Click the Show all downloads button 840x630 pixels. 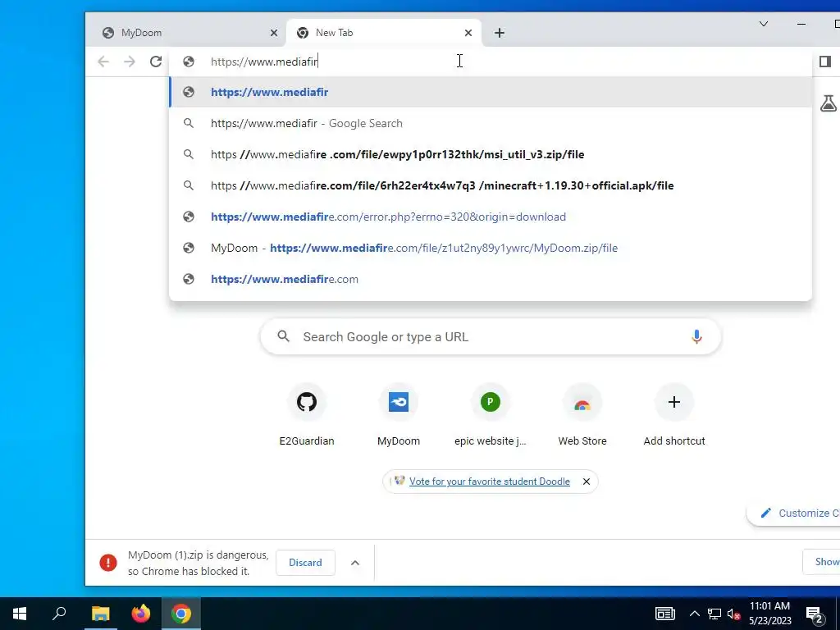(822, 562)
